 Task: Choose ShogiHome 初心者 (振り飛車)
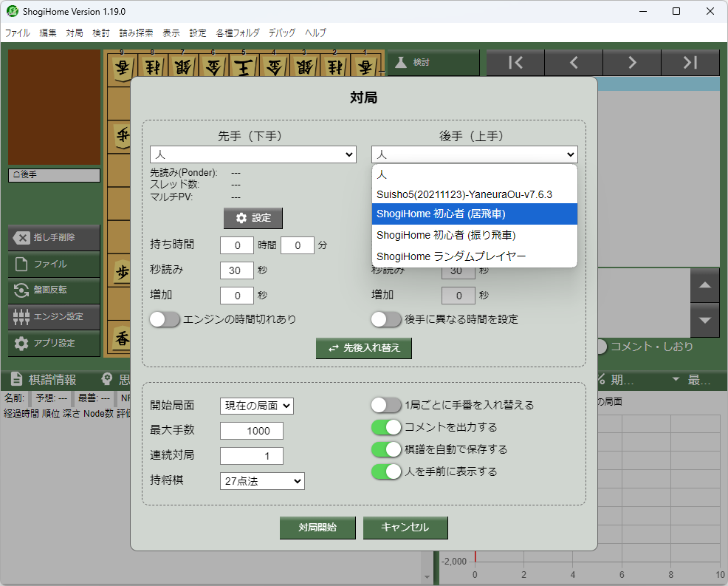pyautogui.click(x=475, y=235)
